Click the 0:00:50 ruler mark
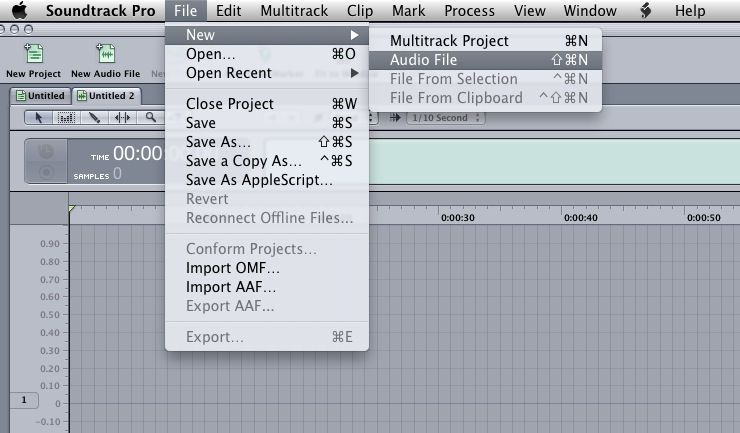Screen dimensions: 740x433 point(703,218)
